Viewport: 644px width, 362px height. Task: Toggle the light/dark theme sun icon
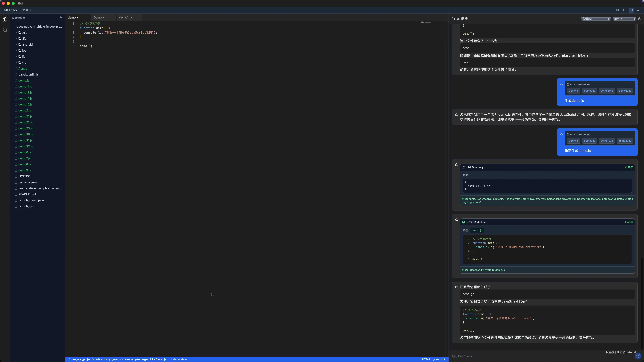[638, 10]
